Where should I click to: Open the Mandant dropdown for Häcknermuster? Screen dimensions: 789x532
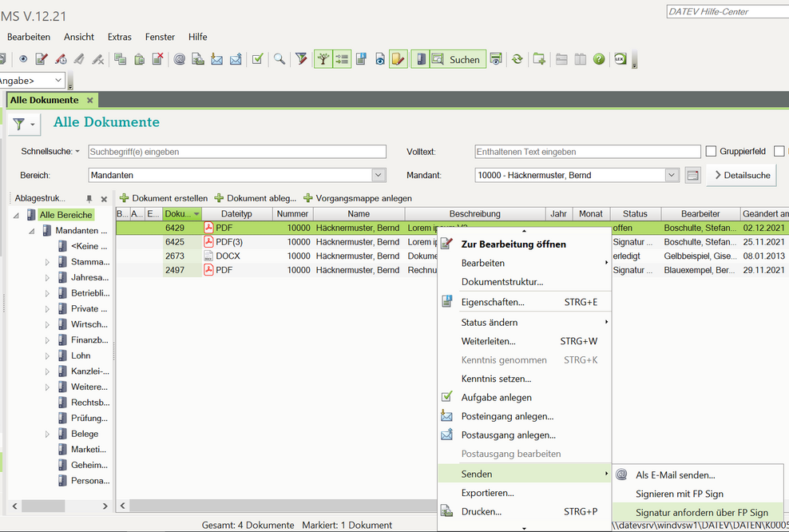(x=672, y=175)
